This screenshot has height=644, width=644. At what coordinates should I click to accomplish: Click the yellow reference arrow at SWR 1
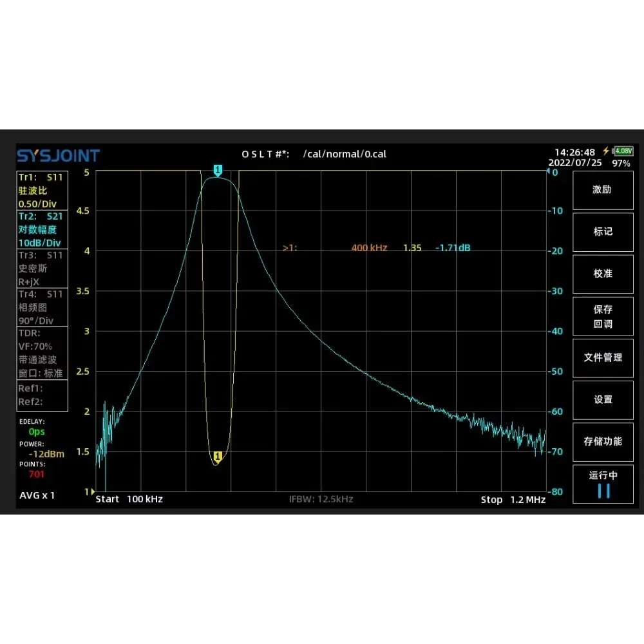click(93, 491)
